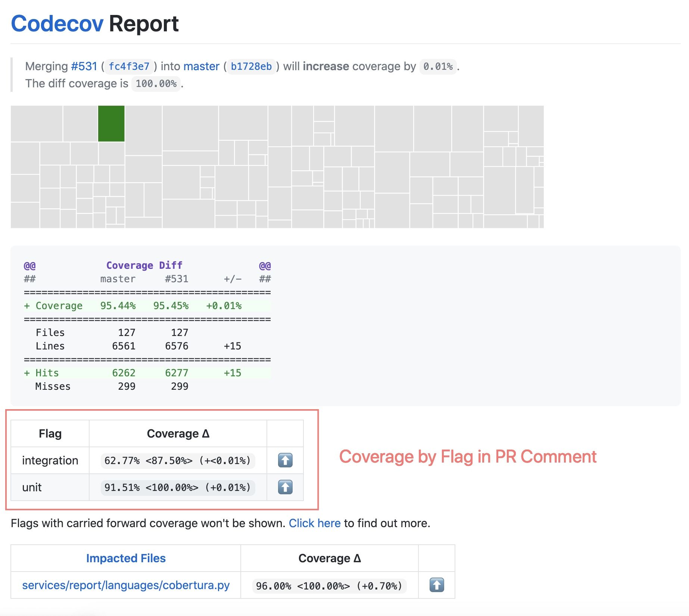This screenshot has height=616, width=689.
Task: Click '+ Coverage' row in diff block
Action: click(x=147, y=306)
